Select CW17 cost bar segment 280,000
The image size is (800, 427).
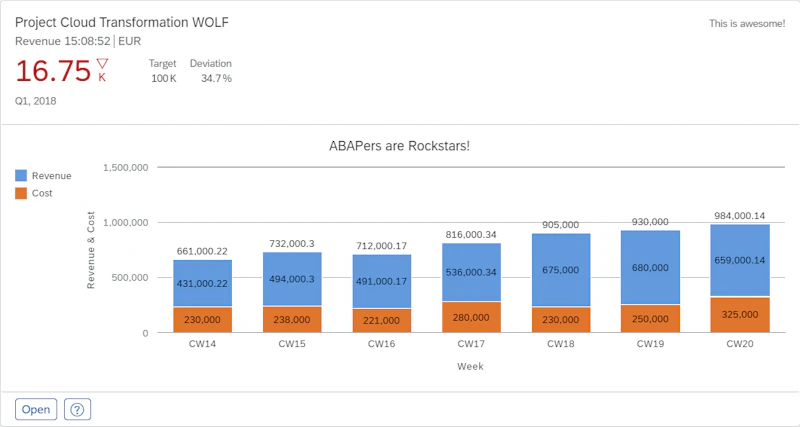pos(471,317)
